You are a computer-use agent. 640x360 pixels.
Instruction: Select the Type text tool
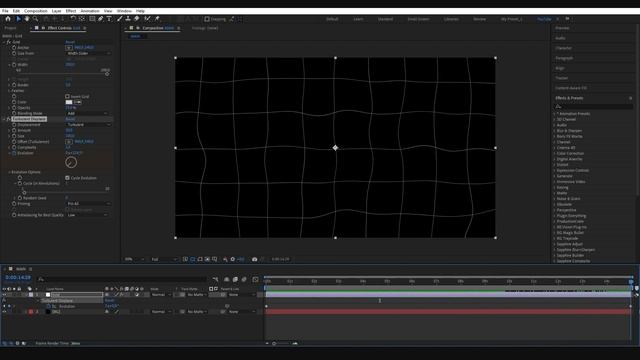109,19
